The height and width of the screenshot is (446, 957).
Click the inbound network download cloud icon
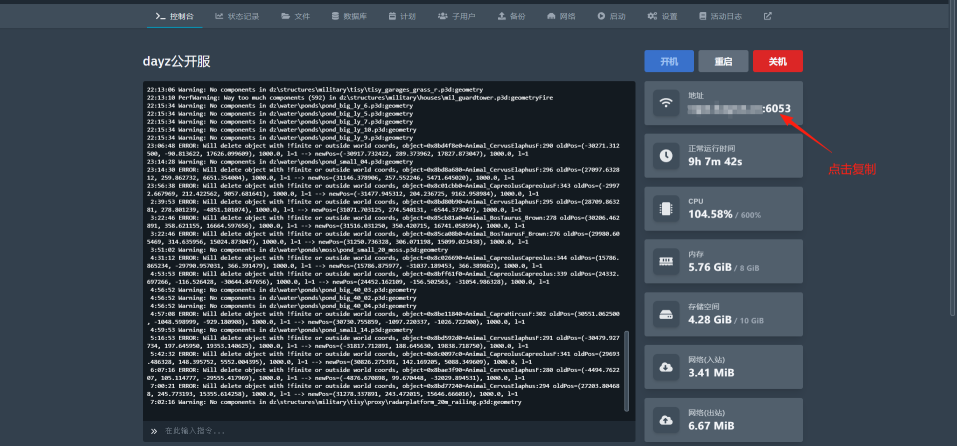[665, 367]
